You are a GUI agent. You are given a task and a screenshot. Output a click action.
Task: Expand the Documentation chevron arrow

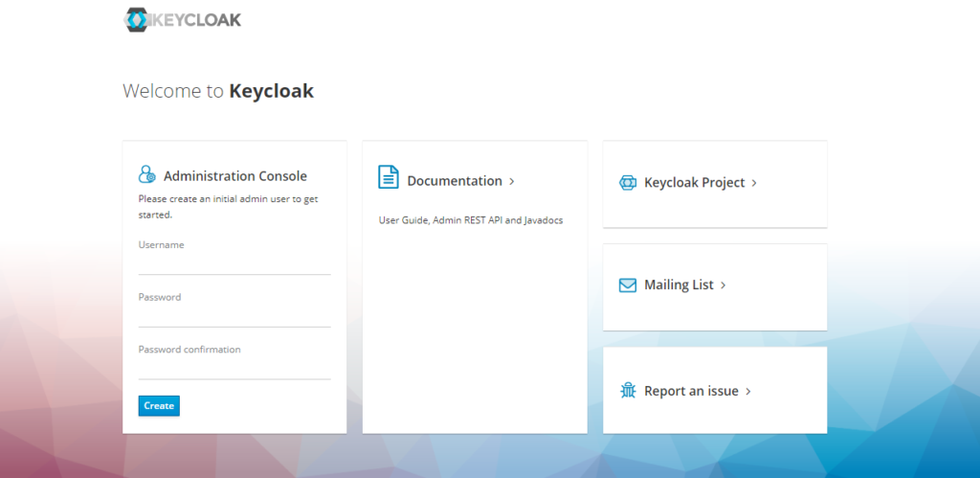coord(511,181)
